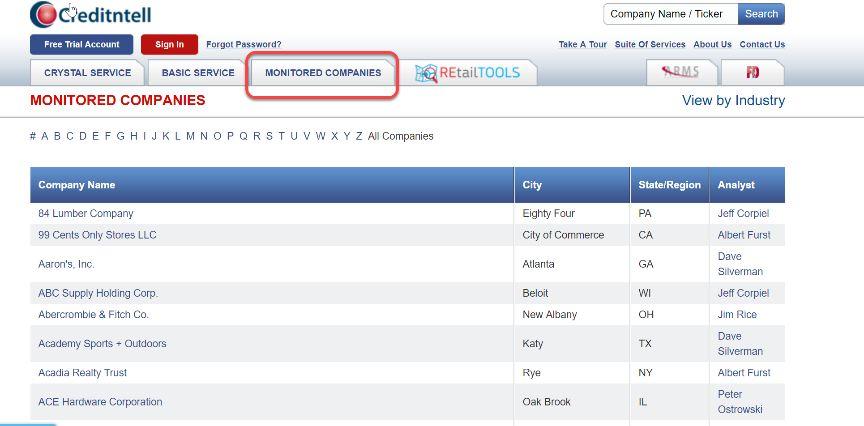Filter companies by letter A

pyautogui.click(x=45, y=136)
